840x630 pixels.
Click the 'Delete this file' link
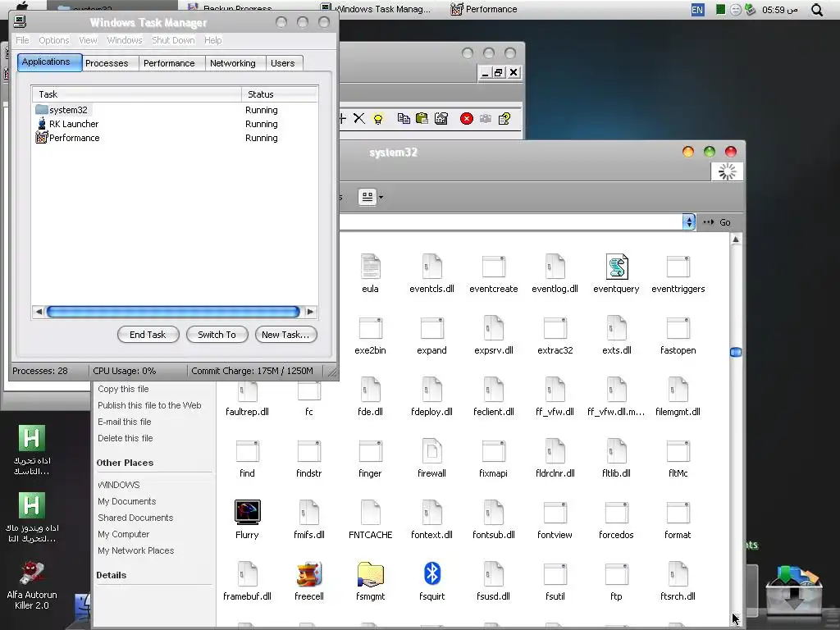(126, 438)
